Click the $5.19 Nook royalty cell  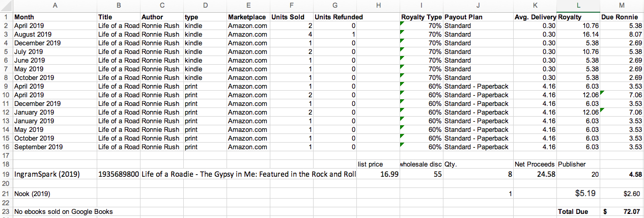click(x=579, y=194)
